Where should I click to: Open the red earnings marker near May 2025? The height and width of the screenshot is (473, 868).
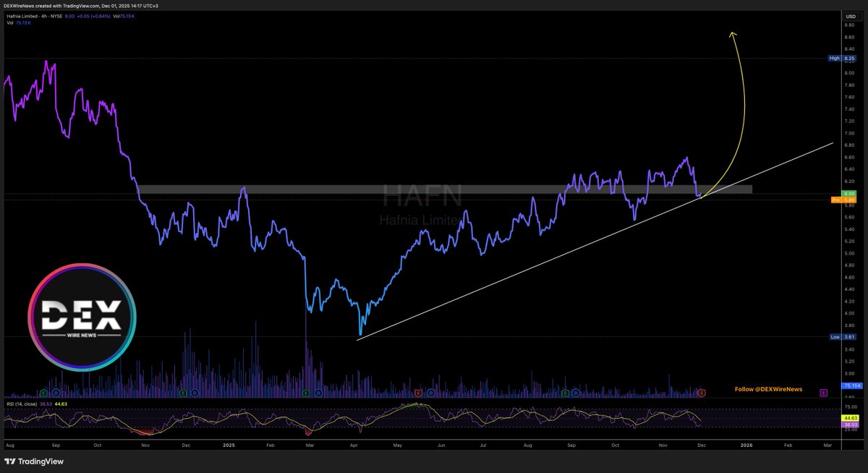click(418, 393)
